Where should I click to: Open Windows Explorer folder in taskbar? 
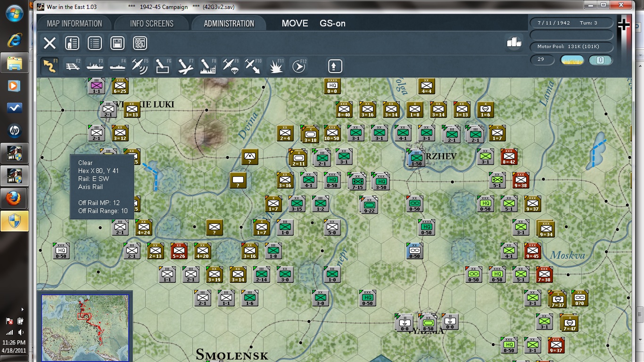(15, 62)
